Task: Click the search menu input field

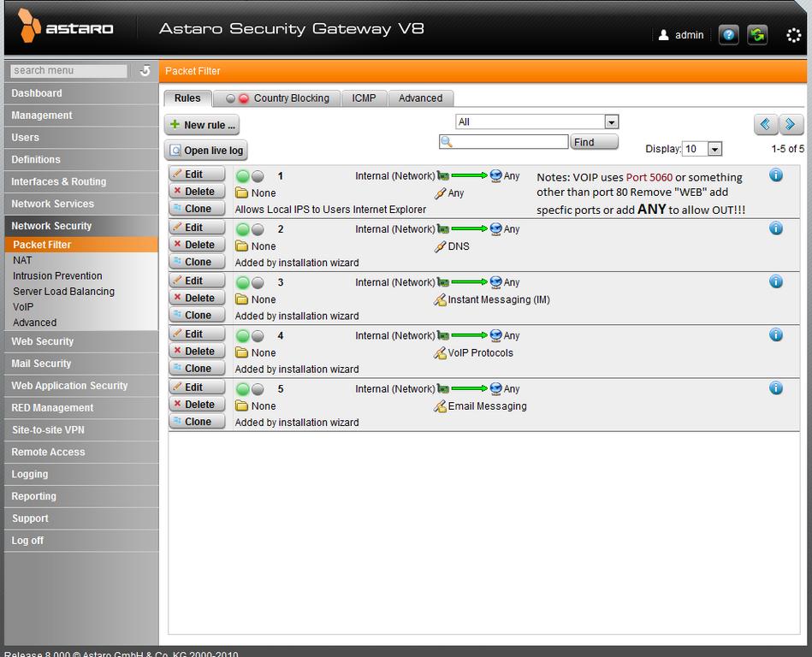Action: coord(68,70)
